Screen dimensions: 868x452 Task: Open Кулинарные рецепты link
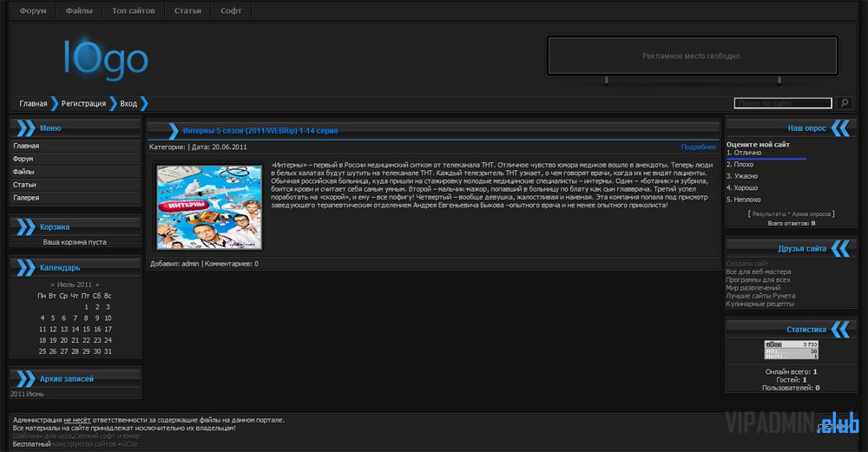coord(759,304)
